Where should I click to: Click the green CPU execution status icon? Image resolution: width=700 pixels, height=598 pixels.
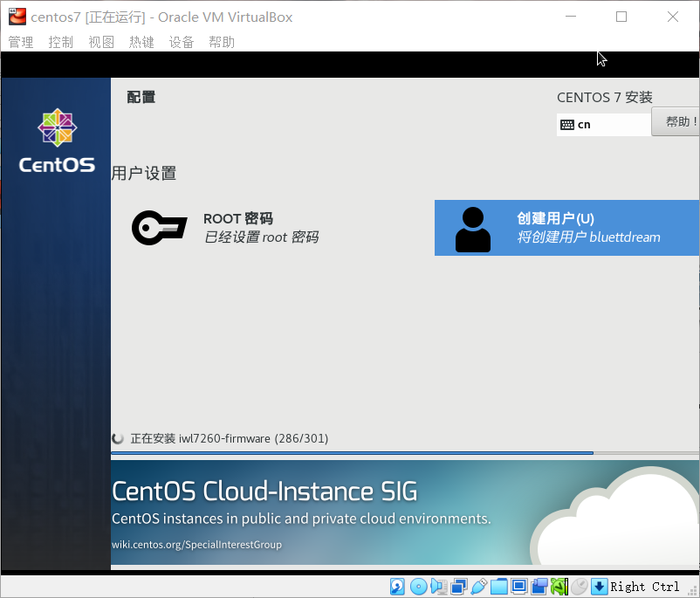point(559,587)
